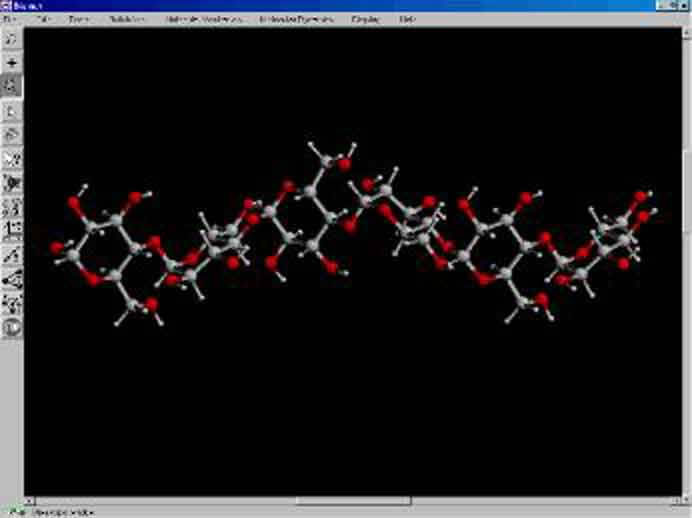The height and width of the screenshot is (518, 692).
Task: Click the horizontal scrollbar thumb
Action: (x=352, y=501)
